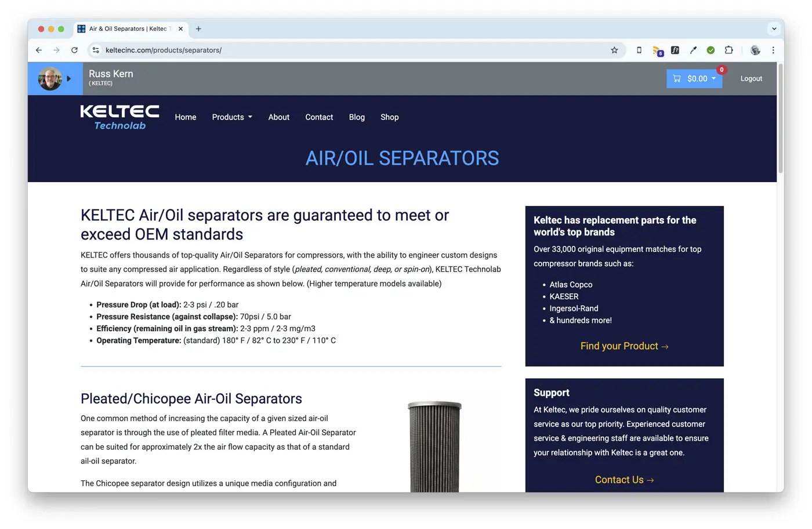Click Pressure Drop (at load) bullet
Image resolution: width=812 pixels, height=529 pixels.
(168, 305)
